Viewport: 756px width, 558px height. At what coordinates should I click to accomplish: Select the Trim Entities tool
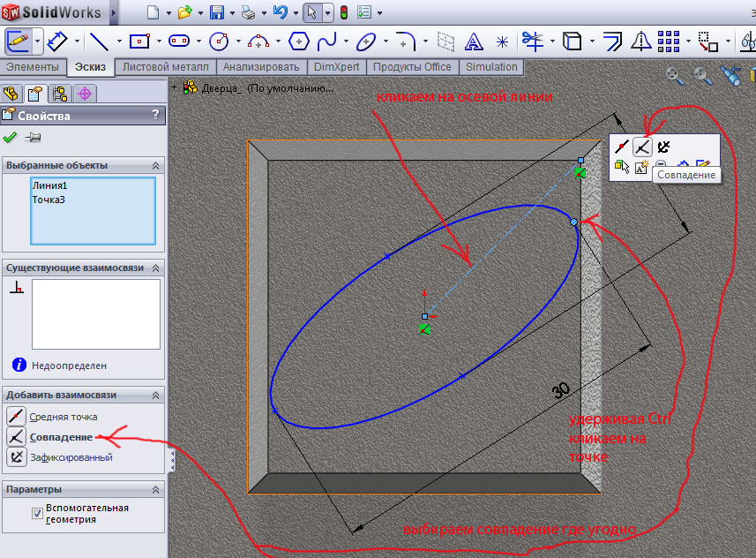tap(532, 41)
